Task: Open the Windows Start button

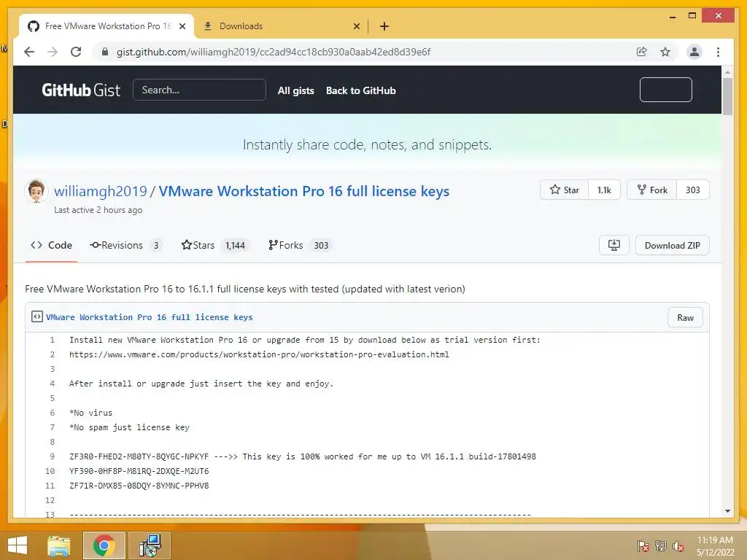Action: 18,545
